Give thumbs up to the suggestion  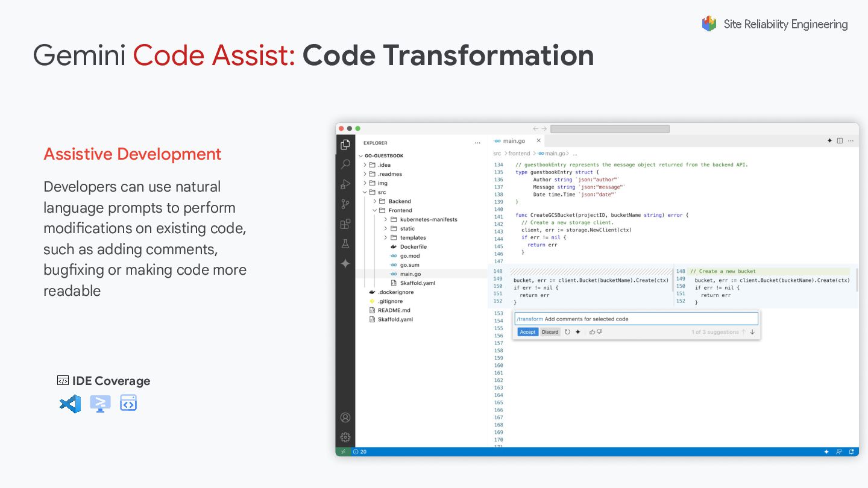click(x=593, y=332)
